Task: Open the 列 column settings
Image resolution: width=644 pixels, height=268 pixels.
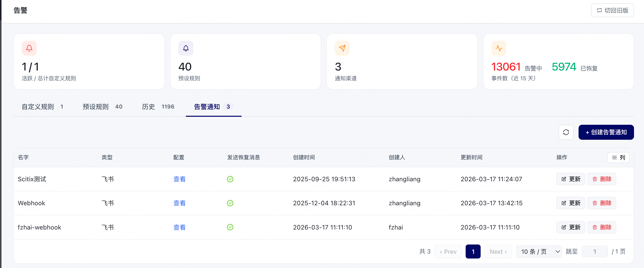Action: tap(618, 157)
